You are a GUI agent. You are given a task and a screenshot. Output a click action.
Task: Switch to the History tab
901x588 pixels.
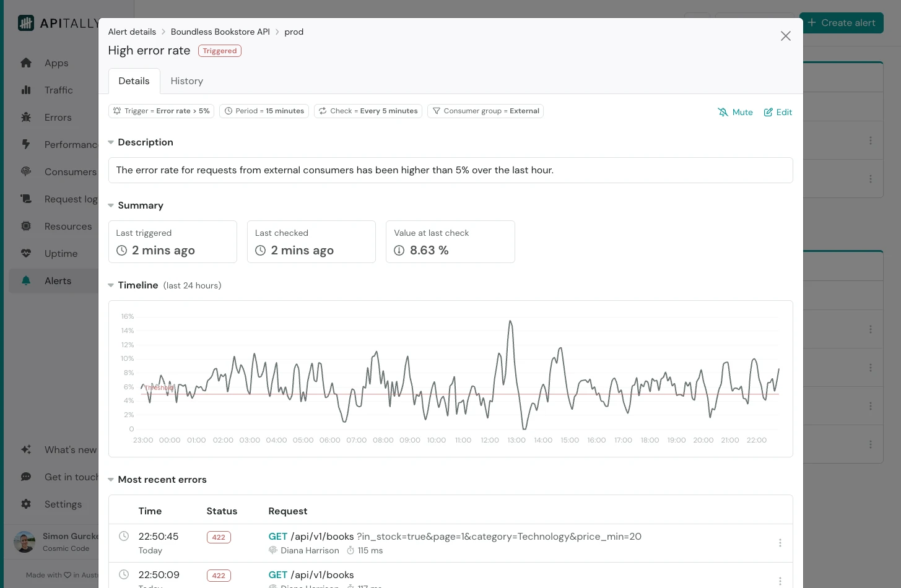(x=186, y=81)
